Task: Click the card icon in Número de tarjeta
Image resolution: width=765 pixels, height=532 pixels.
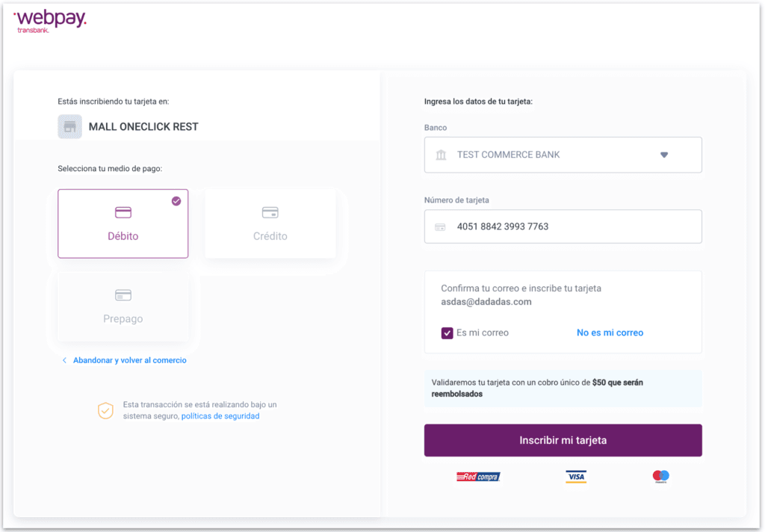Action: point(440,226)
